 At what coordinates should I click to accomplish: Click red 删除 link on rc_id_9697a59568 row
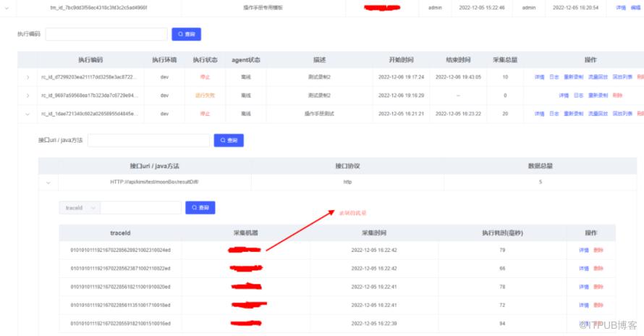click(617, 95)
